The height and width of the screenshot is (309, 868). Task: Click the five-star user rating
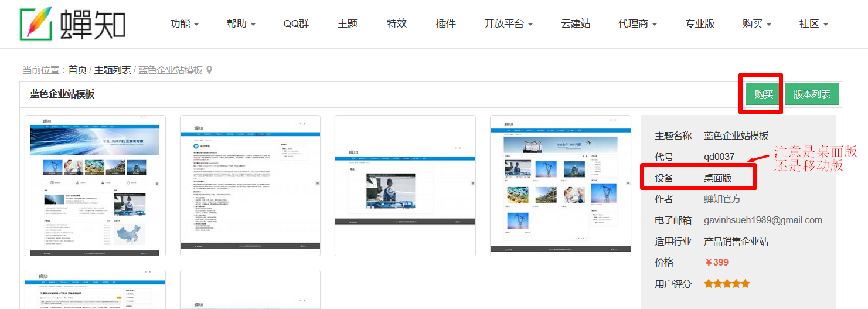[727, 284]
